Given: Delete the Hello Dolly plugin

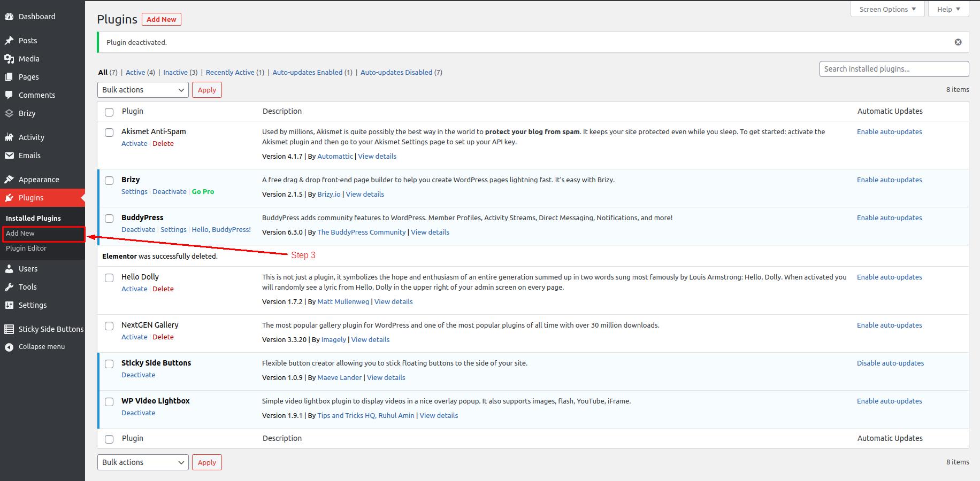Looking at the screenshot, I should tap(163, 289).
